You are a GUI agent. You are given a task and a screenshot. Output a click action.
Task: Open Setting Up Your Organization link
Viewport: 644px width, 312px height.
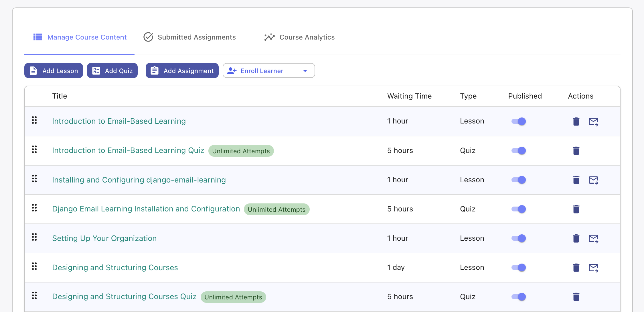click(x=104, y=238)
